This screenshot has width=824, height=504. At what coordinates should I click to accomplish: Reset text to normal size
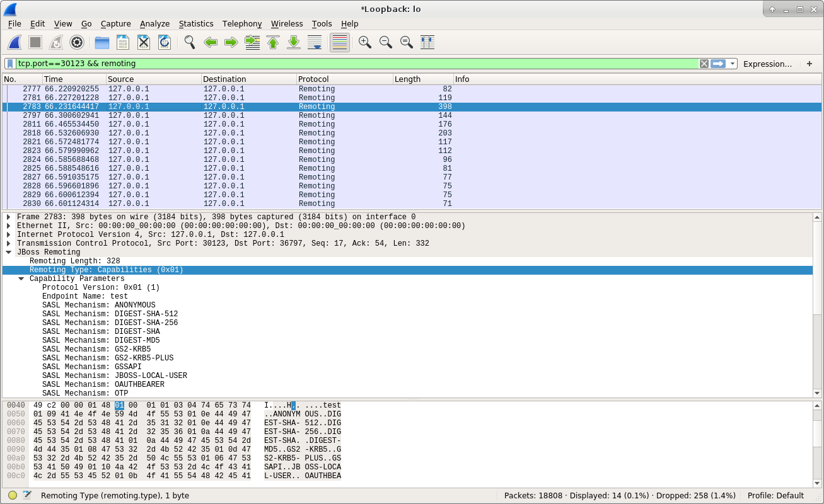[x=407, y=42]
